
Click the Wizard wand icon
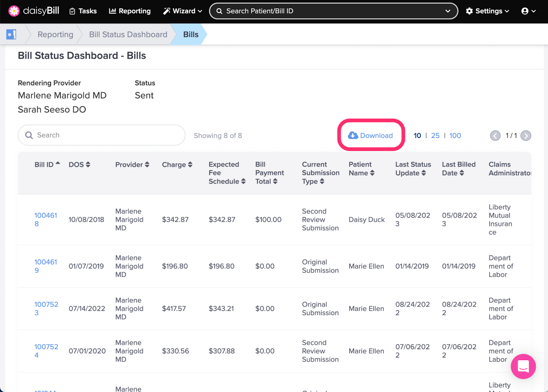point(166,11)
